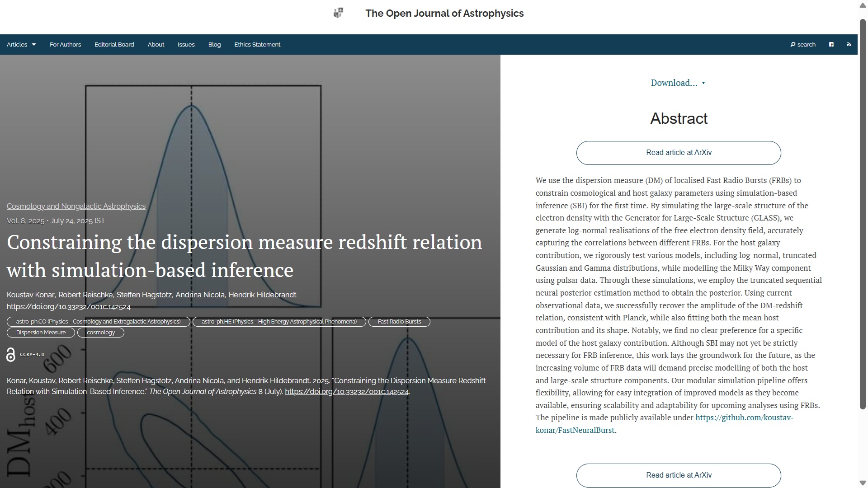Open the Issues menu item
Screen dimensions: 868x488
tap(186, 44)
